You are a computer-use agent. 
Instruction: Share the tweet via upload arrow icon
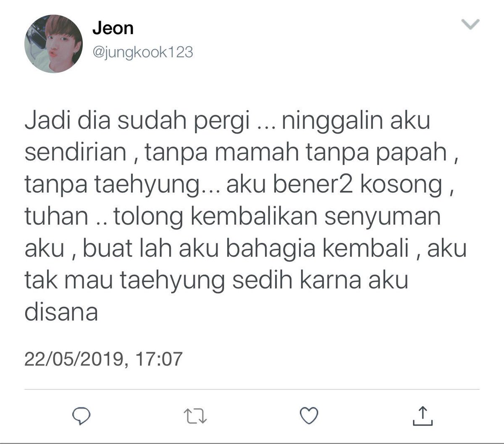pyautogui.click(x=423, y=415)
